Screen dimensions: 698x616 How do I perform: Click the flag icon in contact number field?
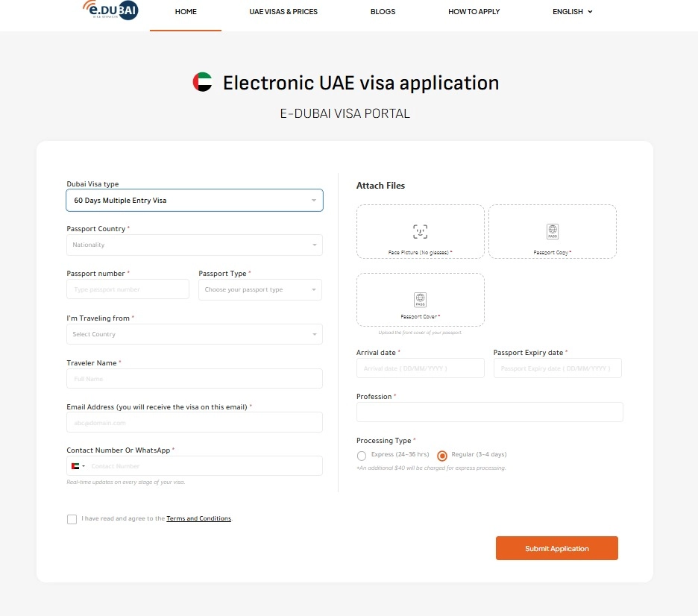75,465
